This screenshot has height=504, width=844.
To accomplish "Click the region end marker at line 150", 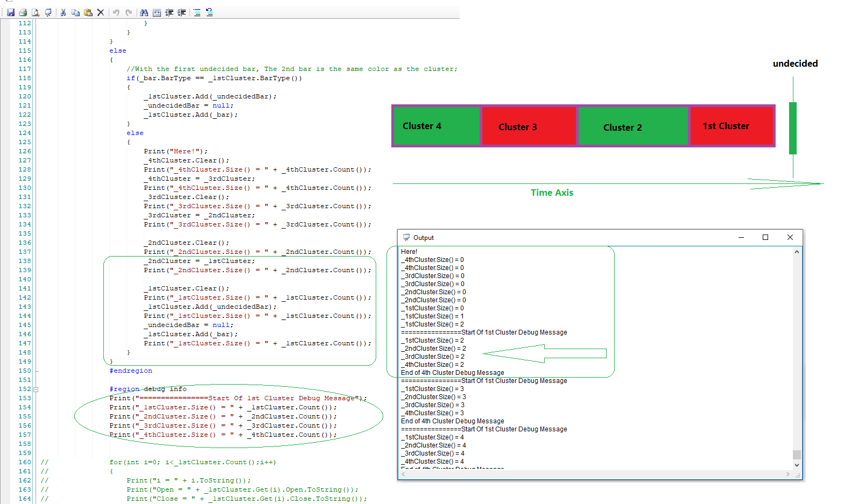I will tap(36, 371).
